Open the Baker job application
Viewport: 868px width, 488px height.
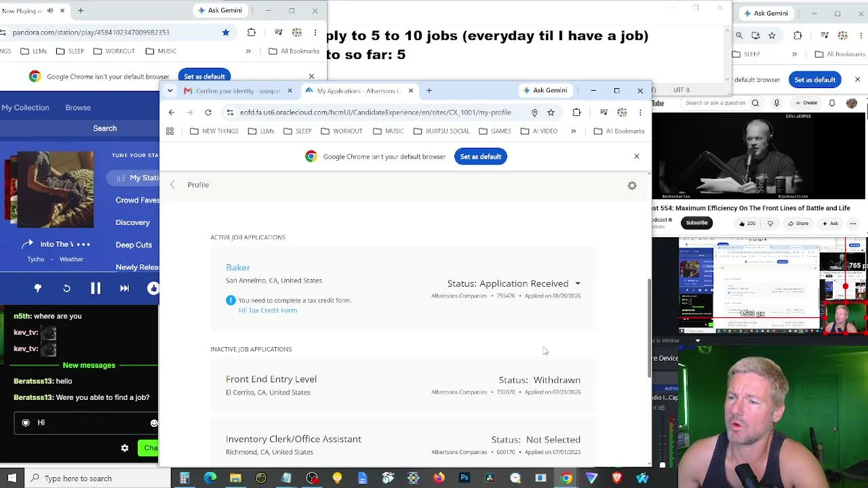(238, 268)
